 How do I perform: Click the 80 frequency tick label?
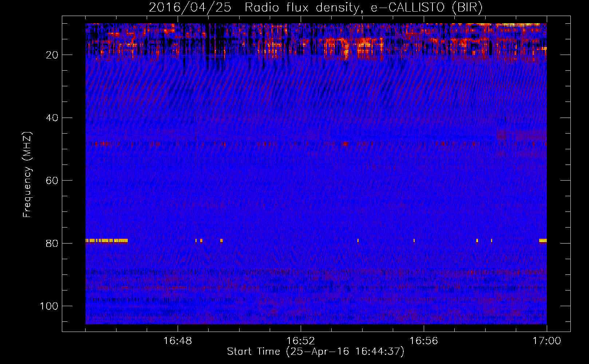click(x=52, y=244)
